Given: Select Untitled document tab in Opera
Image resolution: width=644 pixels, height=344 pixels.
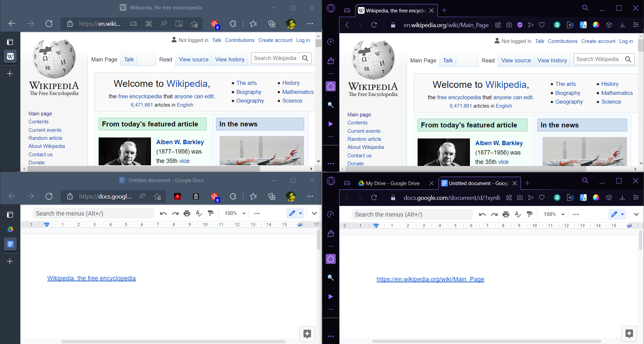Looking at the screenshot, I should point(479,183).
